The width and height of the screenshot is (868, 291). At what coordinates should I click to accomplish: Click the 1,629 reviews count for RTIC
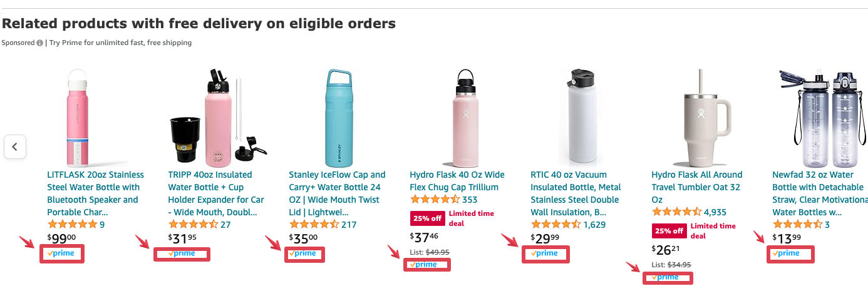click(x=594, y=225)
